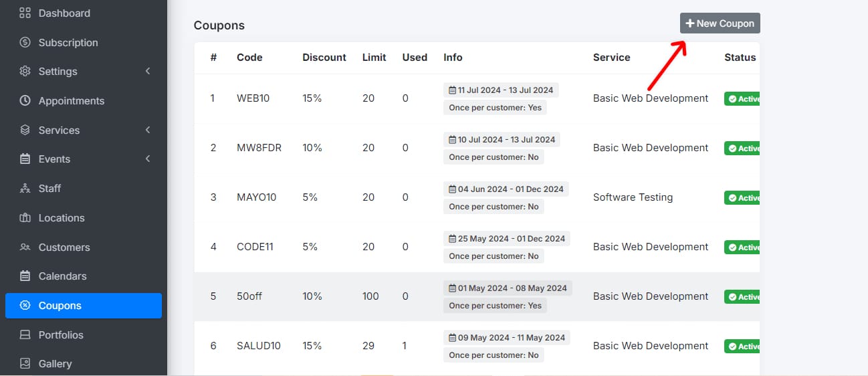Viewport: 868px width, 376px height.
Task: Sort by the Discount column header
Action: 324,58
